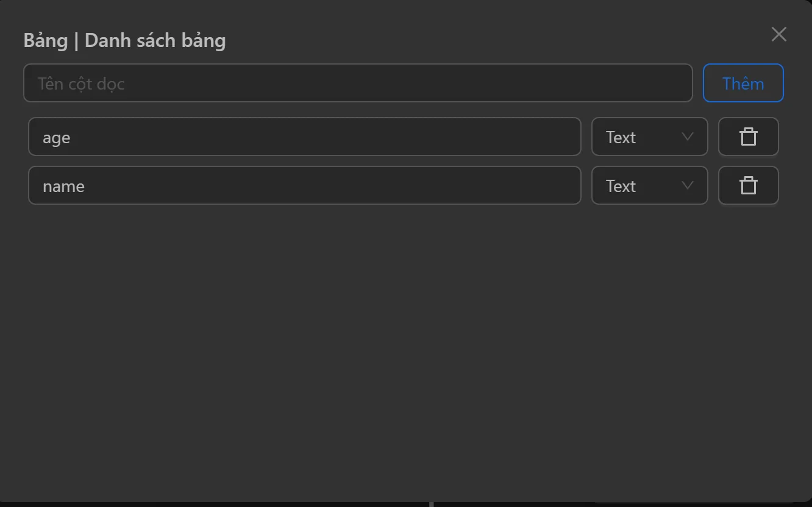Click into the name column name field
812x507 pixels.
(305, 186)
